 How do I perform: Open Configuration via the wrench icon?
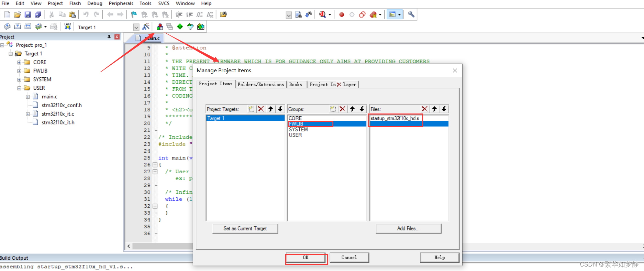411,14
